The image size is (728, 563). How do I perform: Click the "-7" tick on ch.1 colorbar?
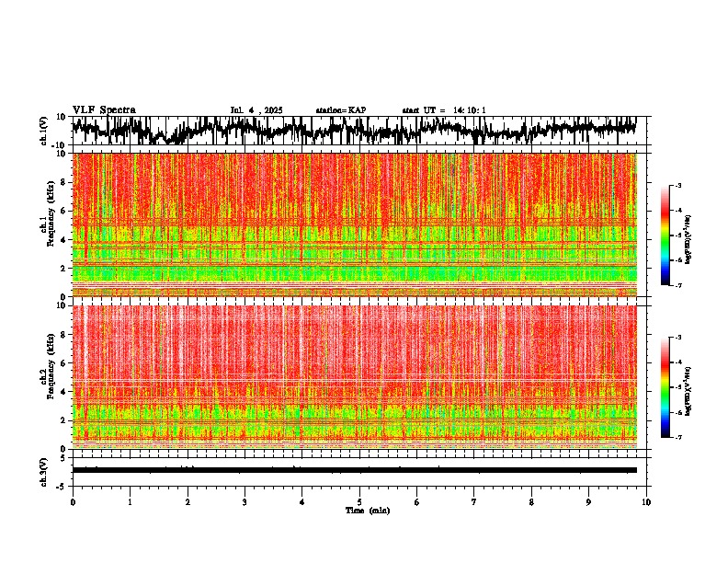pyautogui.click(x=678, y=285)
